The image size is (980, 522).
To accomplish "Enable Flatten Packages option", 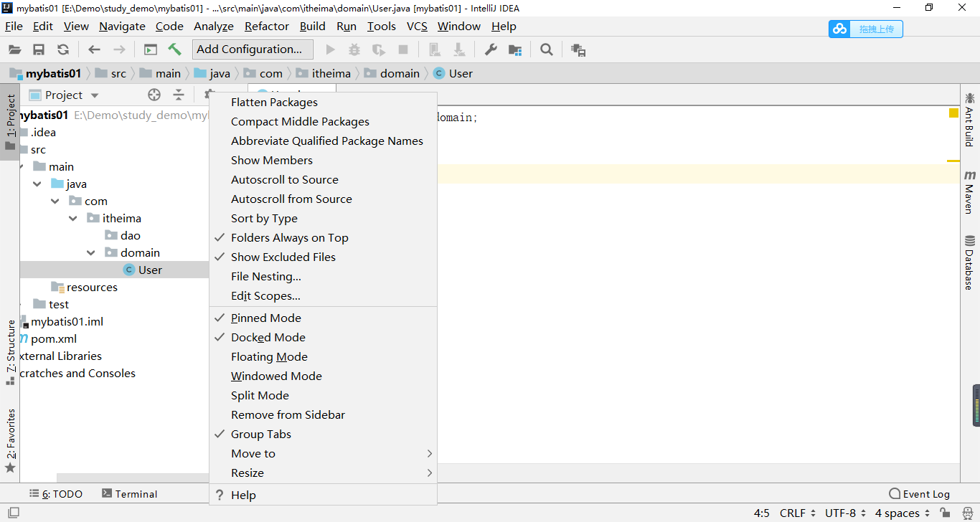I will [323, 102].
